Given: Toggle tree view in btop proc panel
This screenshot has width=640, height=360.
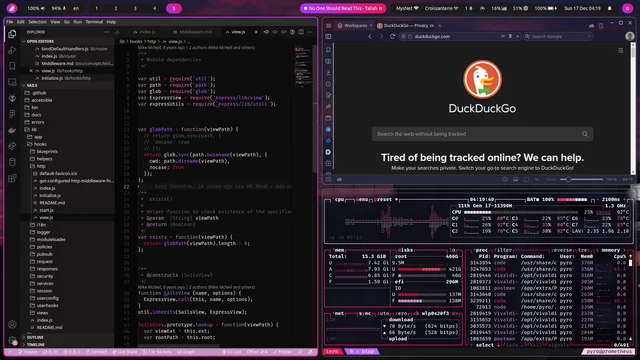Looking at the screenshot, I should tap(583, 250).
